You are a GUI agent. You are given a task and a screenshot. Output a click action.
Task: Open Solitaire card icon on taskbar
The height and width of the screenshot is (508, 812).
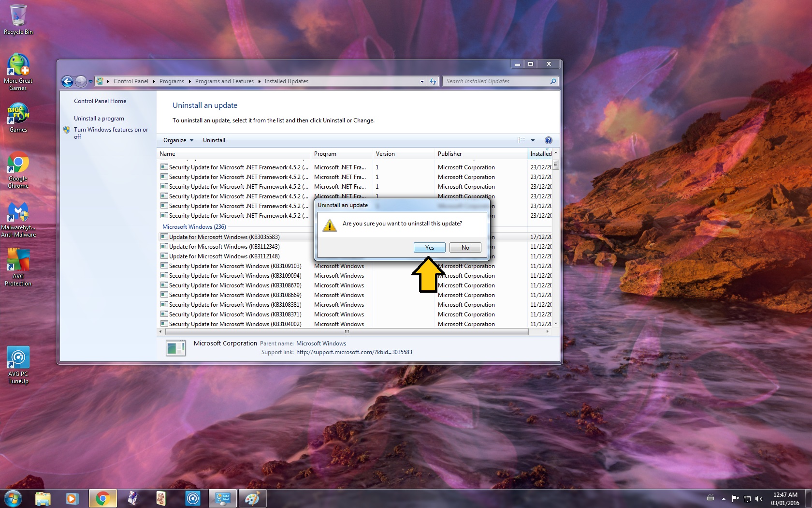[132, 498]
